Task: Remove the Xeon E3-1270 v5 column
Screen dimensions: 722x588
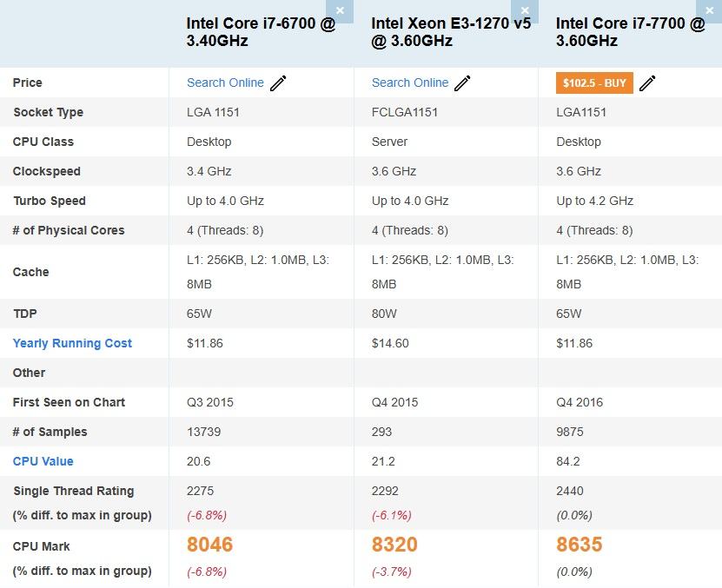Action: coord(525,10)
